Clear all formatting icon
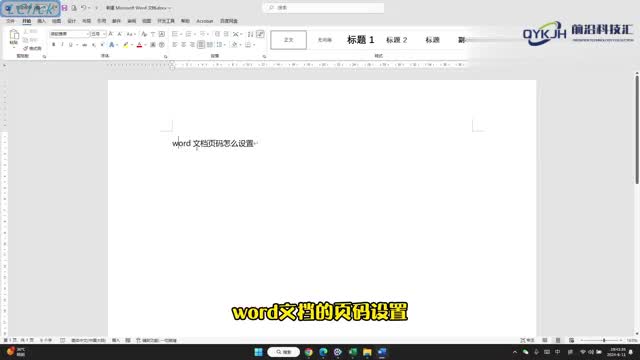Image resolution: width=640 pixels, height=360 pixels. click(144, 34)
